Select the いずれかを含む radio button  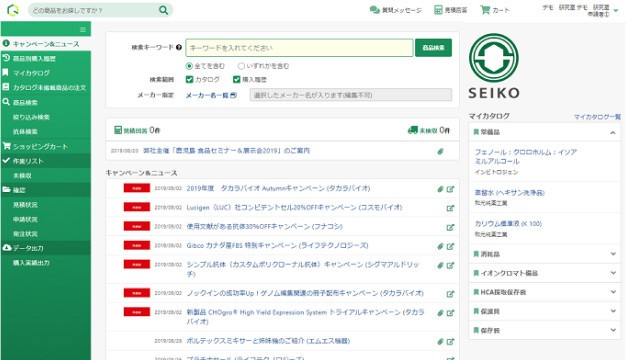pos(241,66)
